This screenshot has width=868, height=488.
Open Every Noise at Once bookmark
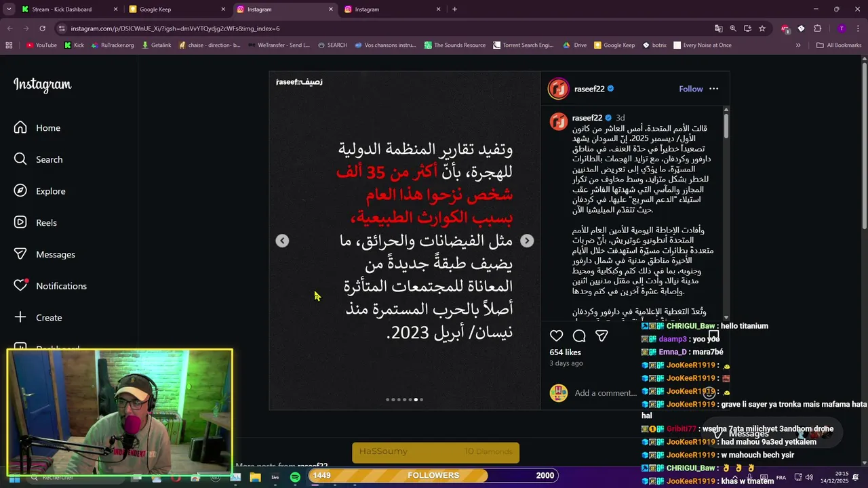click(x=703, y=45)
